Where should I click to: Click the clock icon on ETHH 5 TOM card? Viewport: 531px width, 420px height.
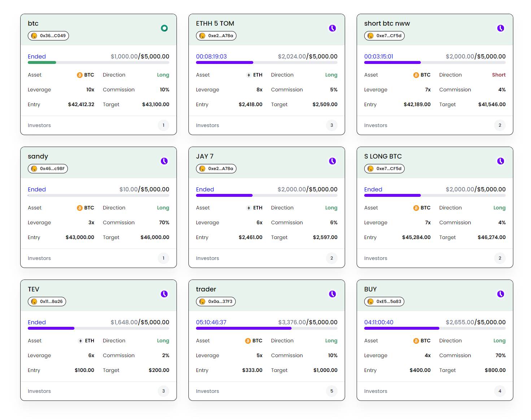click(x=332, y=28)
